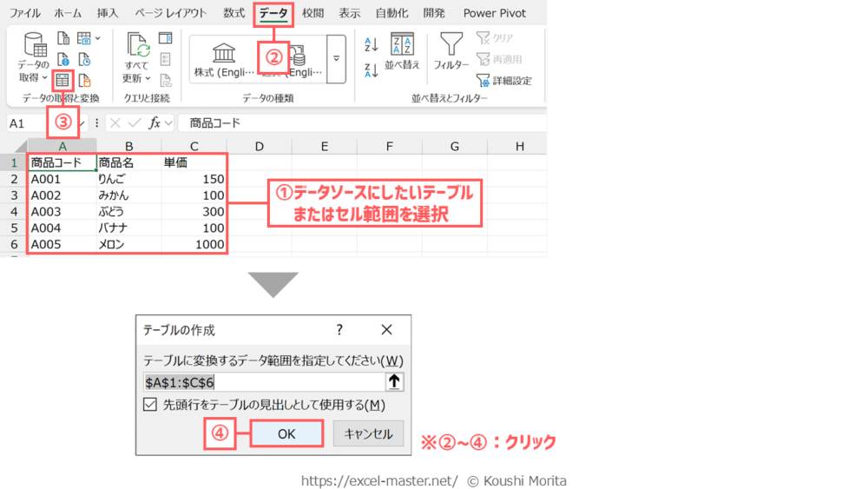Click the range collapse arrow in dialog
The image size is (868, 489).
coord(394,381)
